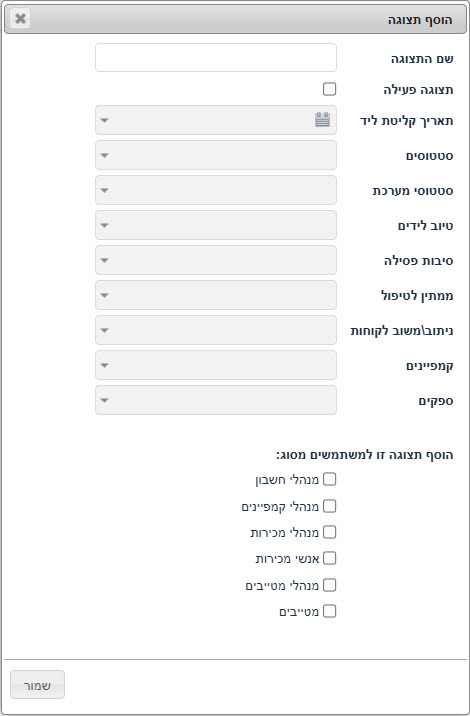Check the מנהלי קמפיינים option
The height and width of the screenshot is (716, 470).
(x=329, y=506)
